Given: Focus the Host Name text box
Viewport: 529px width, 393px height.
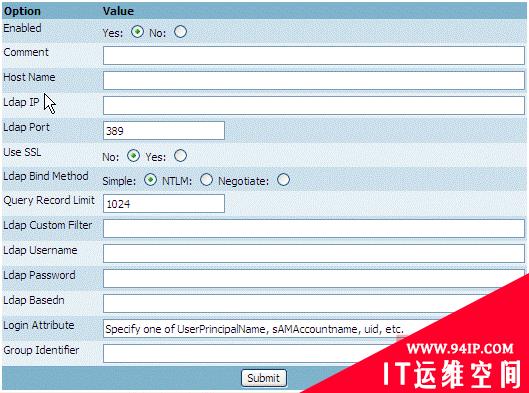Looking at the screenshot, I should 314,80.
